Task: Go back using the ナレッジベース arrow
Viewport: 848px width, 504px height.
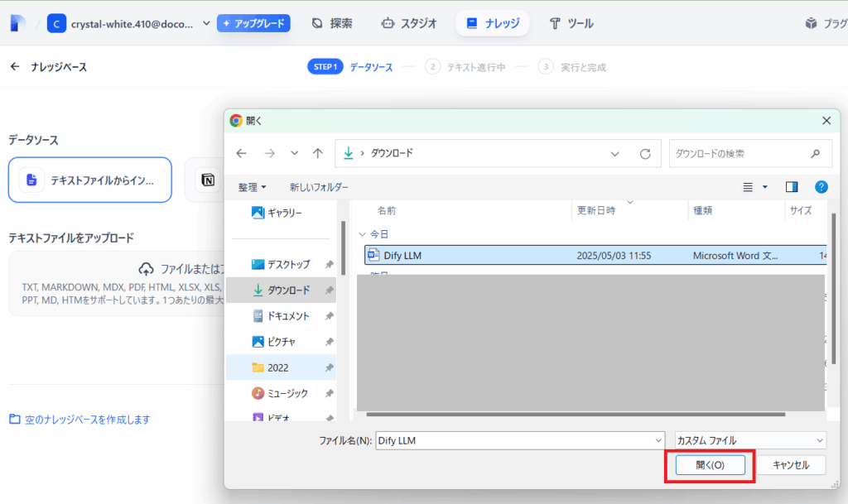Action: point(15,67)
